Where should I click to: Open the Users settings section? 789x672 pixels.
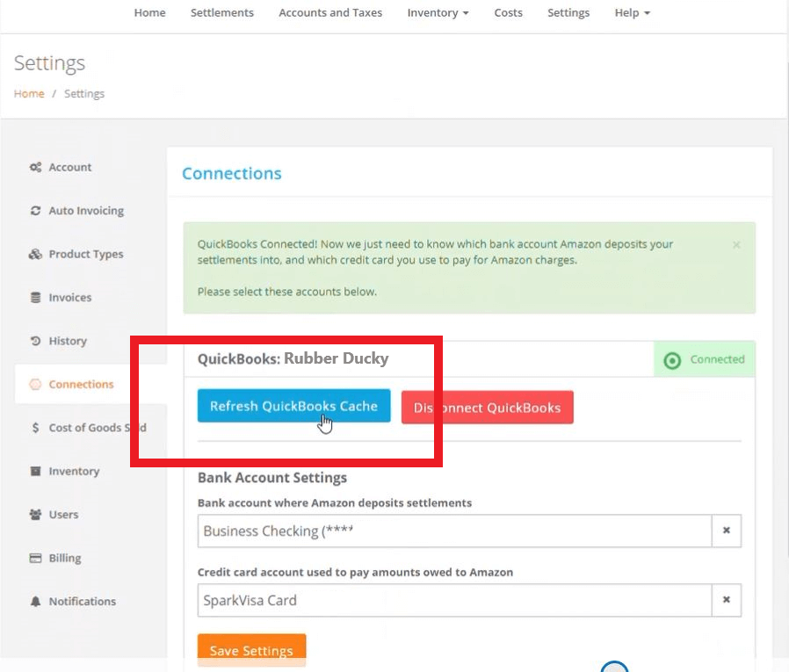63,515
